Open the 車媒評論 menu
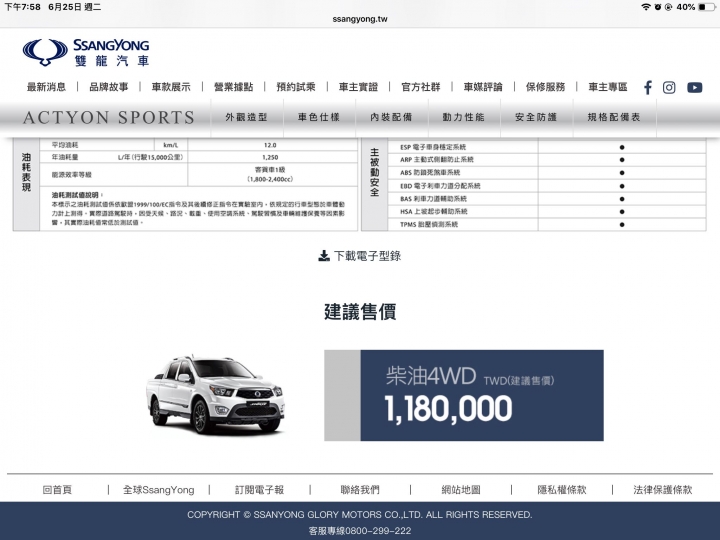 pos(483,87)
